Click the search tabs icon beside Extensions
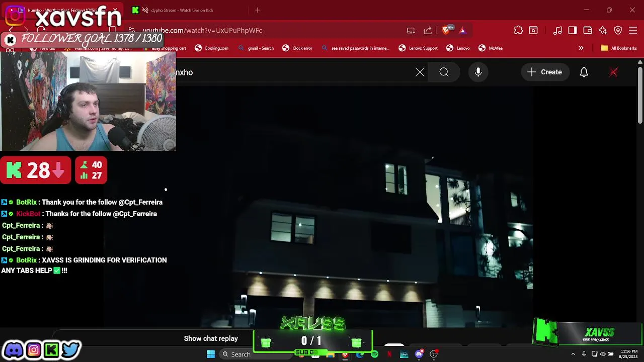 click(533, 30)
